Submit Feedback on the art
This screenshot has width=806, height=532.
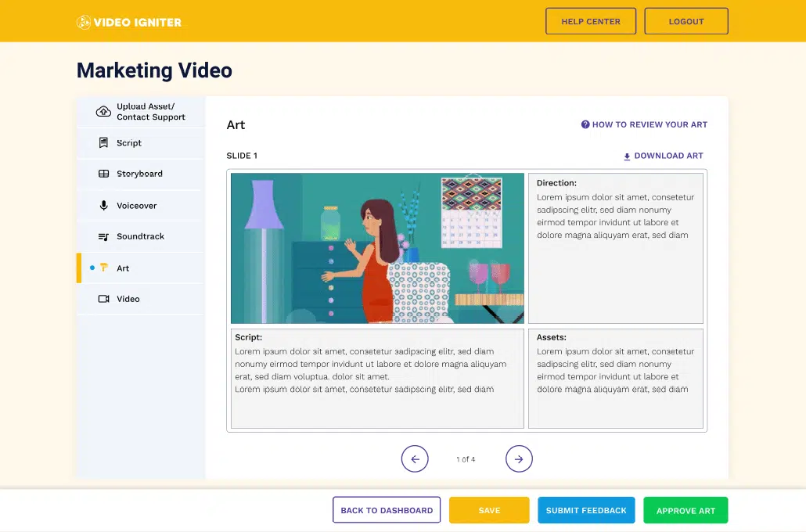click(586, 509)
